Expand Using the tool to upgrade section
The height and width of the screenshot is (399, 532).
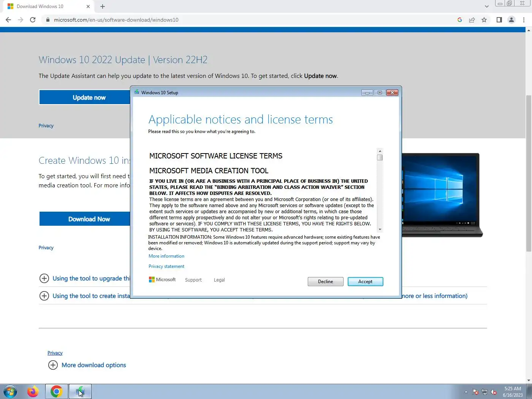pos(84,279)
